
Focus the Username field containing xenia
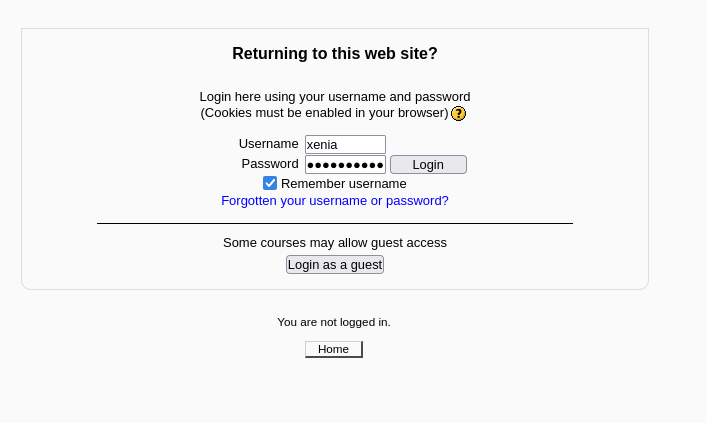(345, 145)
